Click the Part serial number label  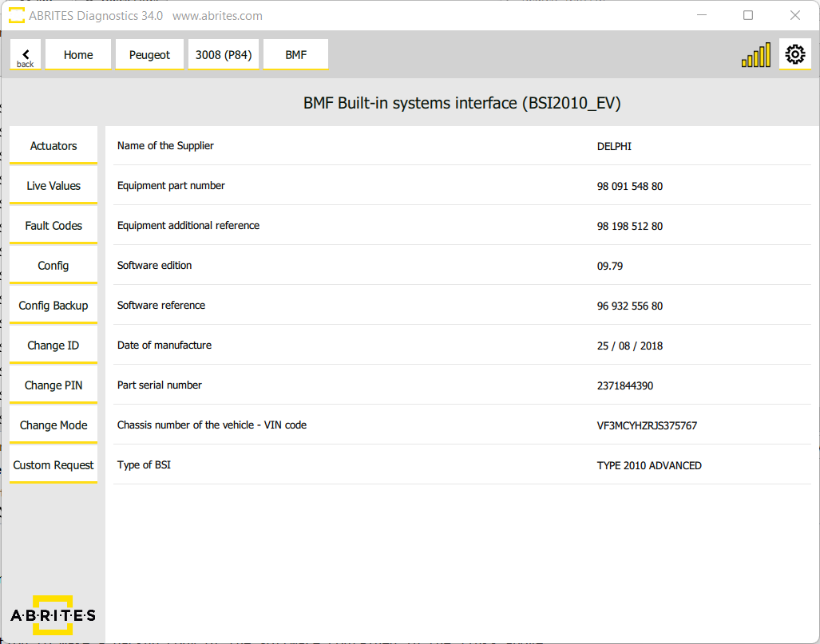click(160, 385)
